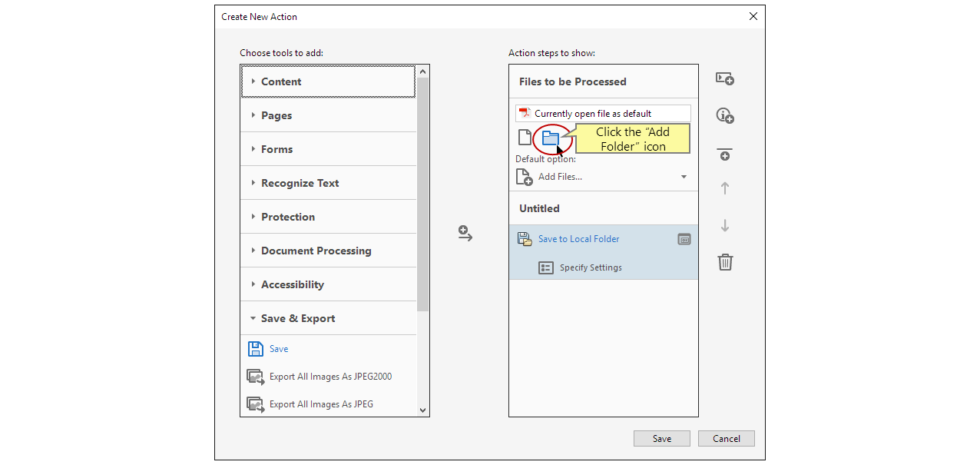Image resolution: width=980 pixels, height=465 pixels.
Task: Click the Add divider icon
Action: pos(724,154)
